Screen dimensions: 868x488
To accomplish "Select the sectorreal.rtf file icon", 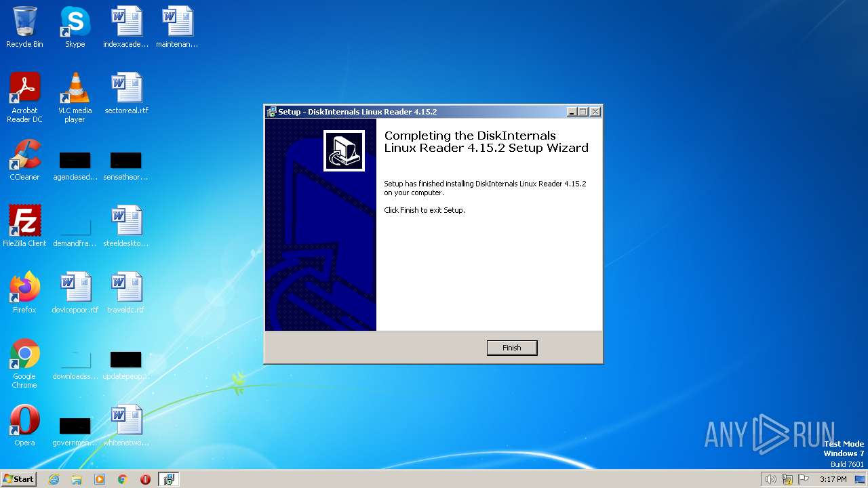I will 126,94.
